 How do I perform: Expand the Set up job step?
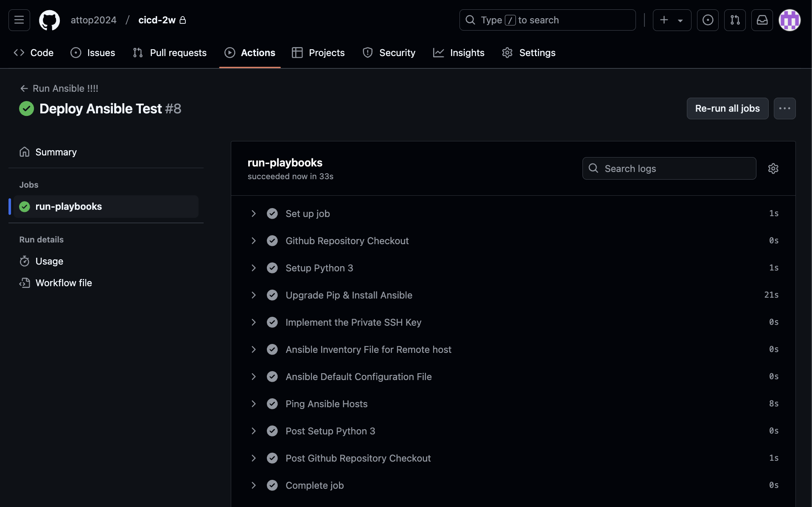click(x=254, y=214)
